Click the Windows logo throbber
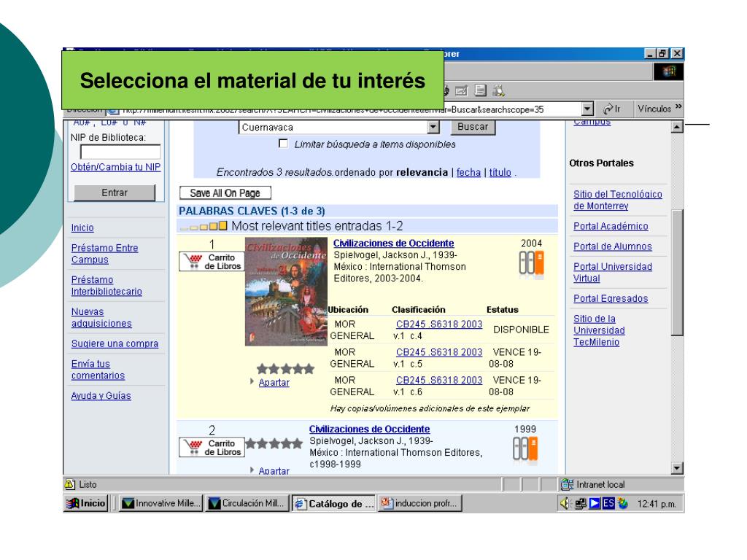The width and height of the screenshot is (747, 560). click(x=669, y=71)
